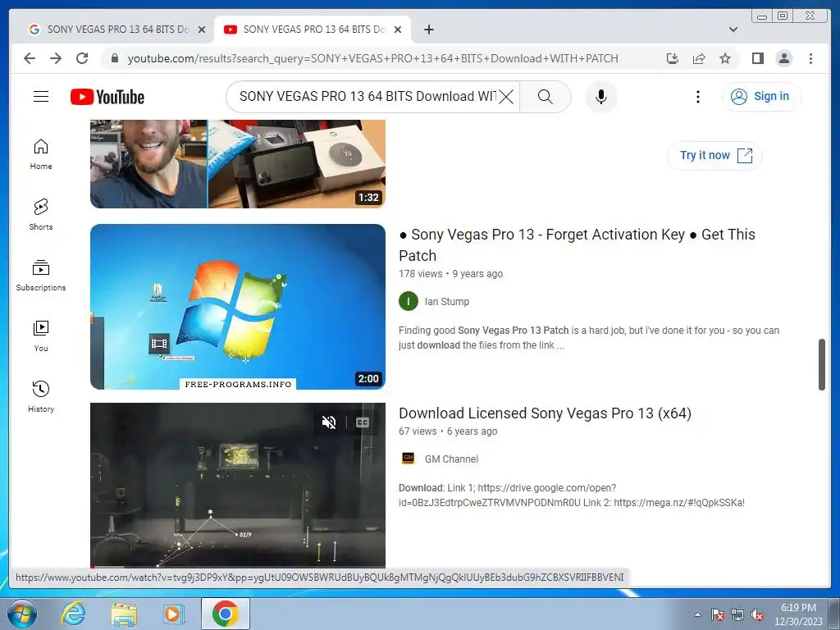Viewport: 840px width, 630px height.
Task: Open the dark game video thumbnail
Action: [x=237, y=485]
